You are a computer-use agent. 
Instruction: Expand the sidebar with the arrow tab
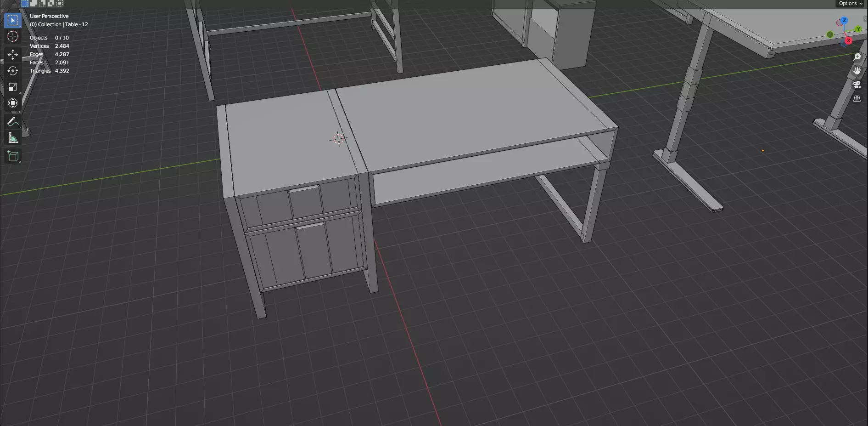[866, 19]
